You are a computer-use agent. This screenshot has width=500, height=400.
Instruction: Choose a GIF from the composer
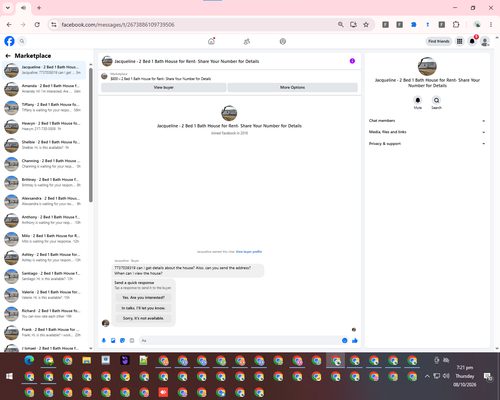pos(132,340)
